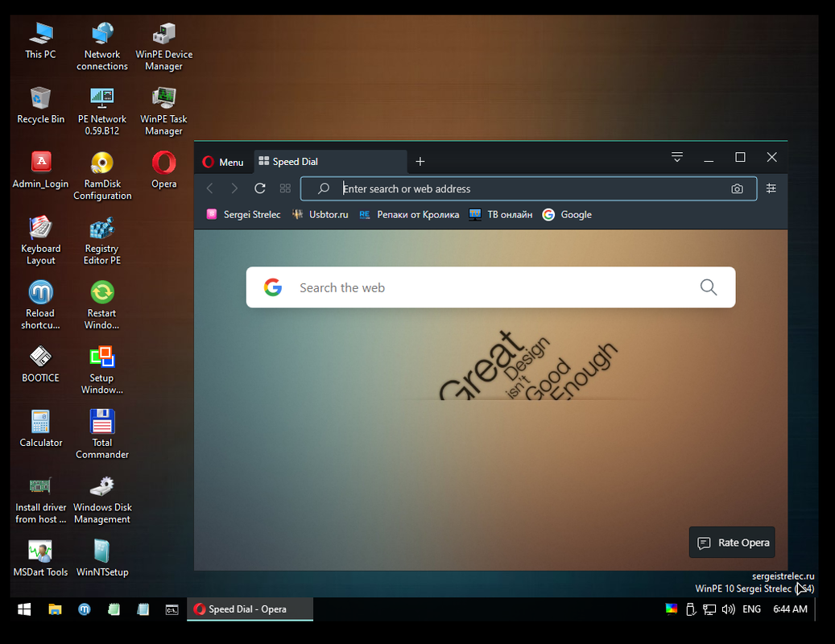The width and height of the screenshot is (835, 644).
Task: Take a snapshot with camera icon
Action: coord(737,188)
